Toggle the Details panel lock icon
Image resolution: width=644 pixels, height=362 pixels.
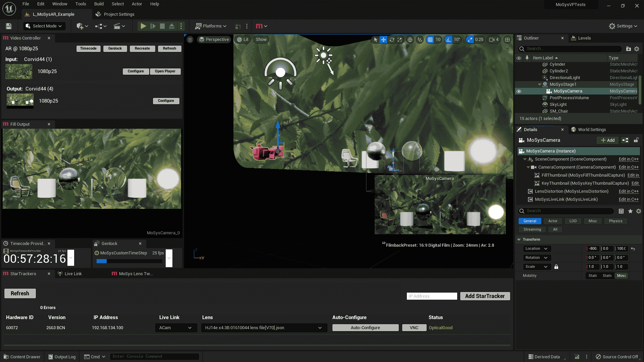[x=636, y=140]
